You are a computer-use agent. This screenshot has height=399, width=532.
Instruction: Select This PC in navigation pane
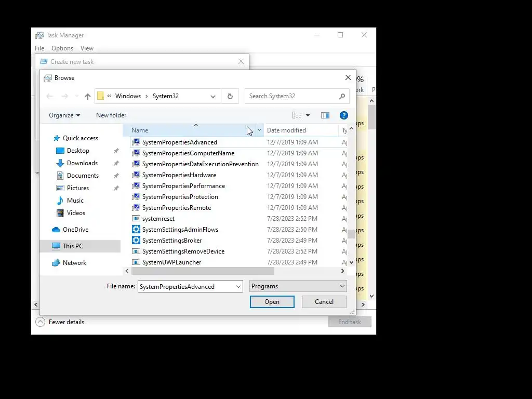click(80, 246)
